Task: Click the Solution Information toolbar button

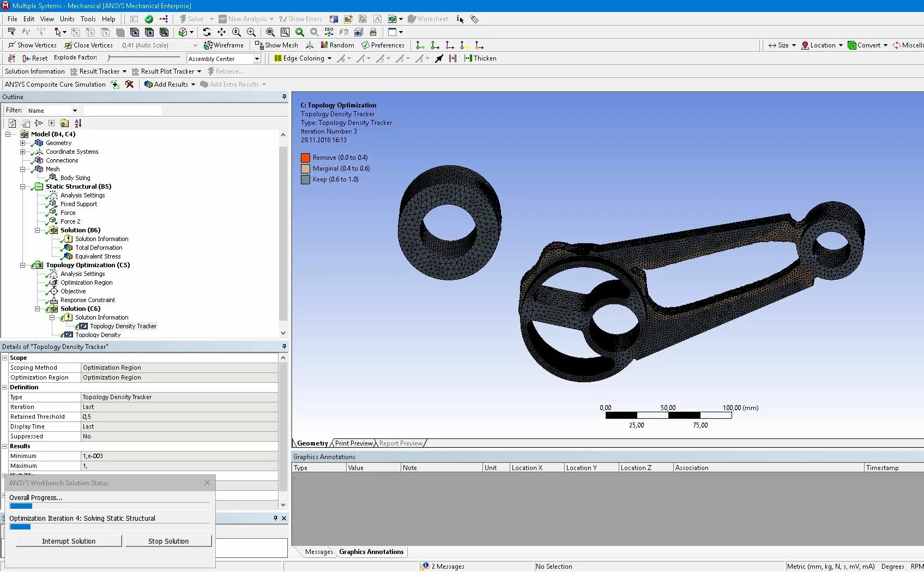Action: 35,71
